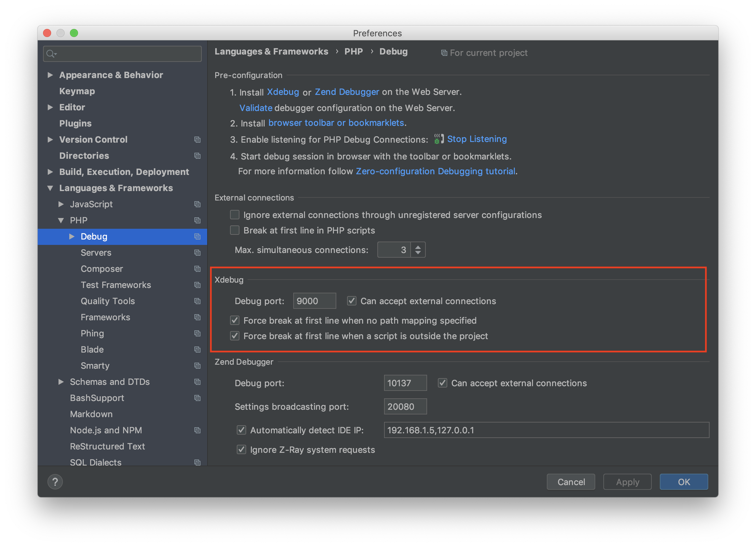Click project-level icon beside Quality Tools
The image size is (756, 547).
(197, 301)
